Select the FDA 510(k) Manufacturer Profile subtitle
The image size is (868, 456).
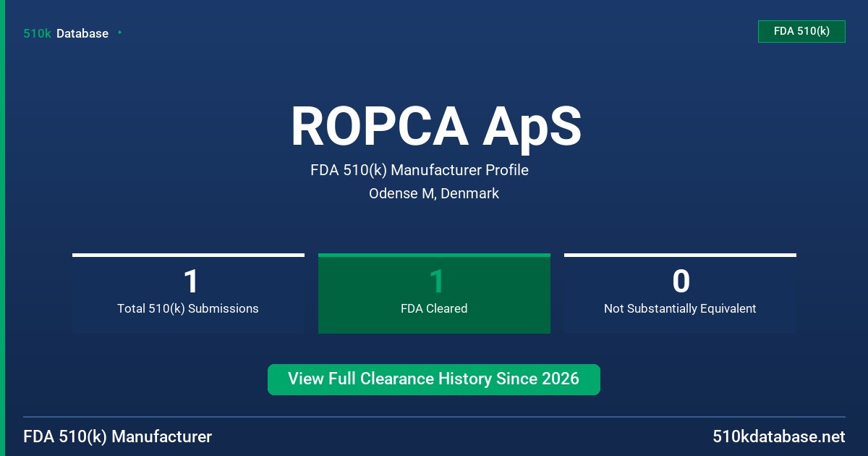click(x=420, y=171)
